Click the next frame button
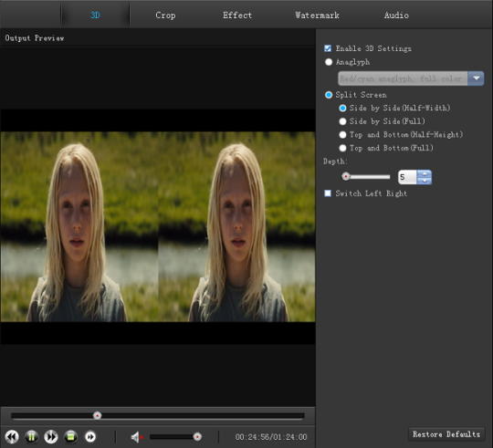The width and height of the screenshot is (493, 448). pos(90,436)
